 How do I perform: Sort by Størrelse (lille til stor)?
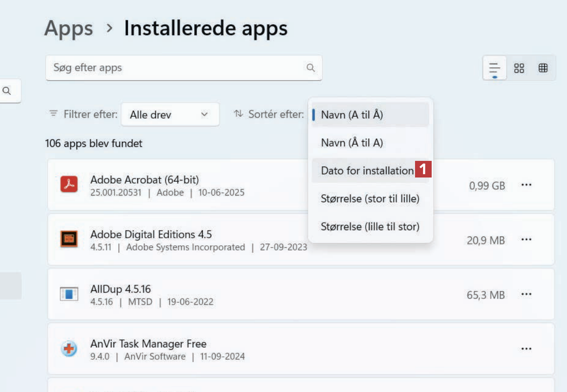coord(370,227)
